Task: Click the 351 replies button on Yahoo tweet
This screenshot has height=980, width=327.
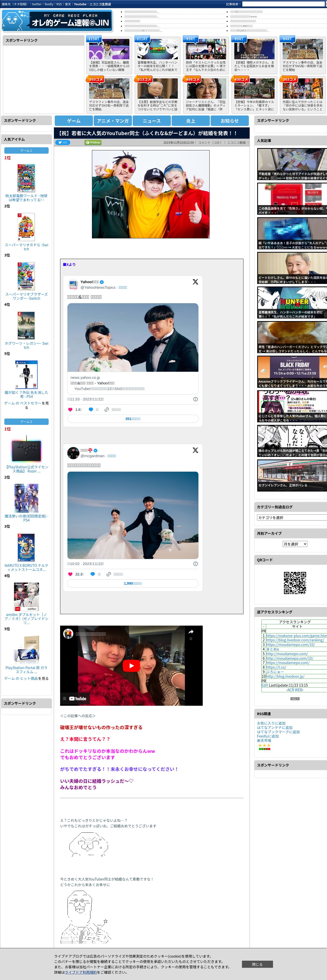Action: coord(133,419)
